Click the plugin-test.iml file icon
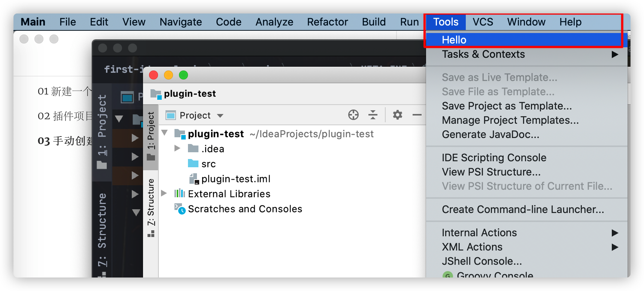This screenshot has width=644, height=291. tap(194, 179)
